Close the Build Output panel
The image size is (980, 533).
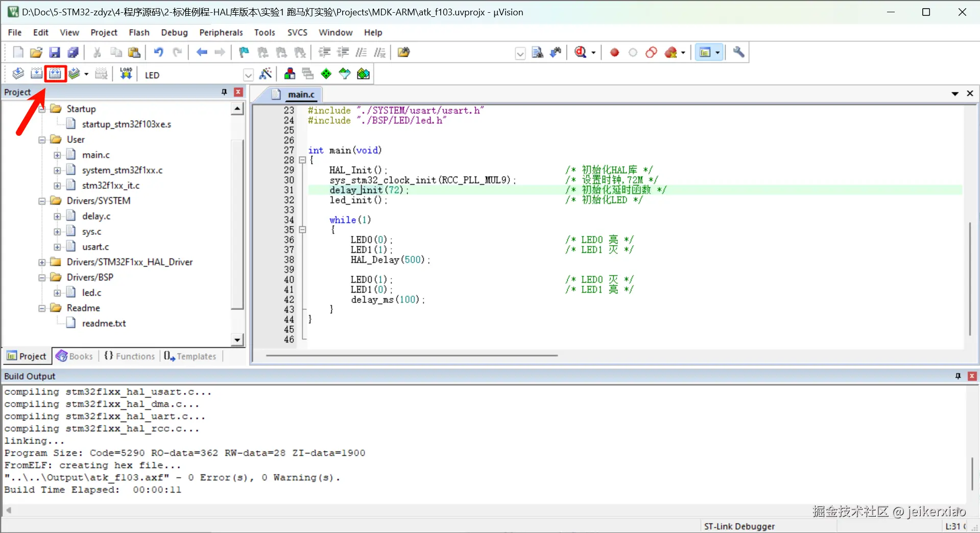[x=972, y=376]
